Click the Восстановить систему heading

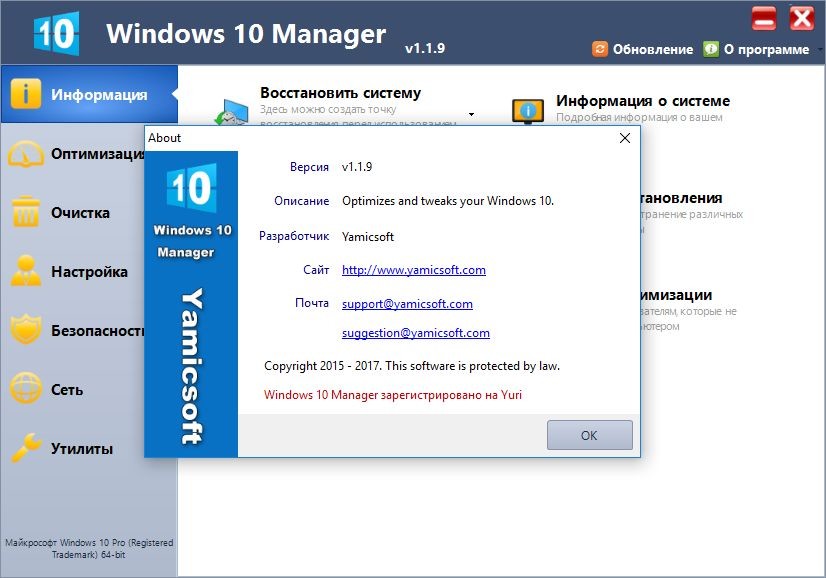(x=340, y=93)
